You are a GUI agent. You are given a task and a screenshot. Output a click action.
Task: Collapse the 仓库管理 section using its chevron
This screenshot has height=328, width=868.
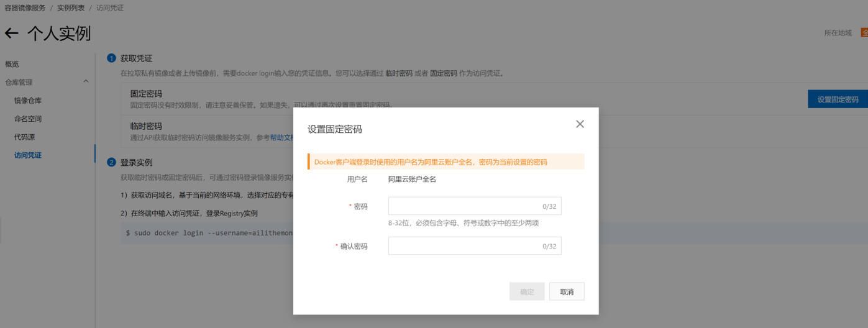pos(86,81)
